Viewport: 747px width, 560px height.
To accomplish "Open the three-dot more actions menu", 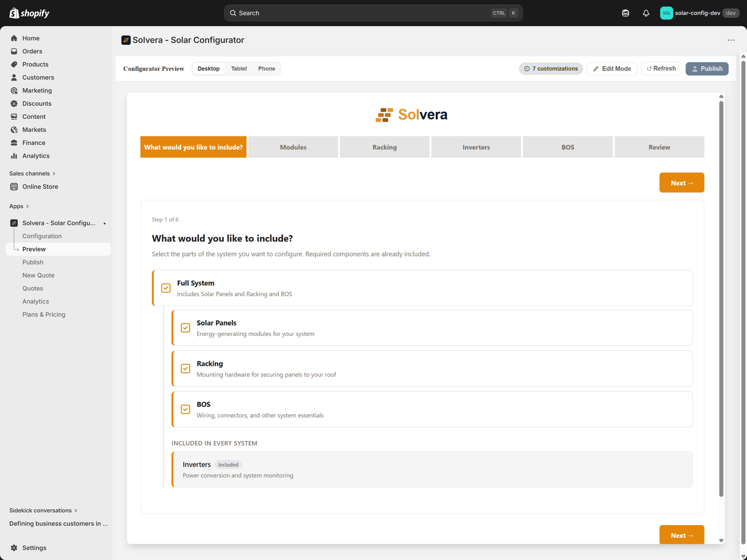I will point(731,40).
